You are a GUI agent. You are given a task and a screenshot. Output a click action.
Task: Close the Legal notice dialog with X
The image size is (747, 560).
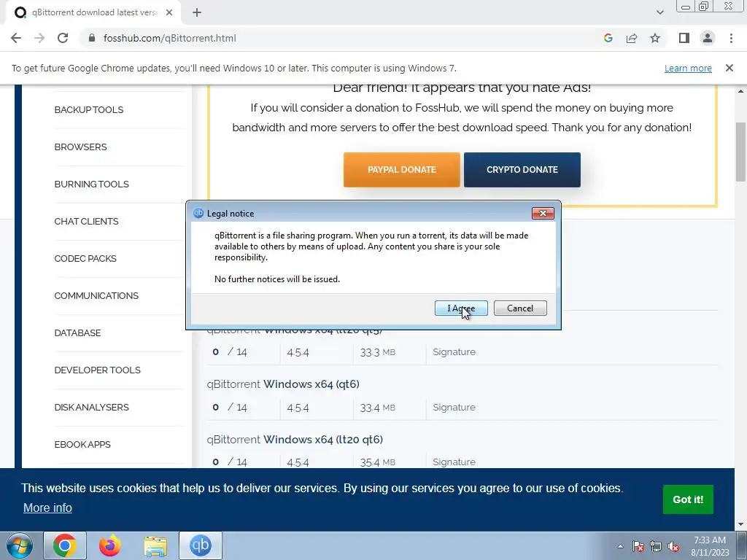pos(543,214)
